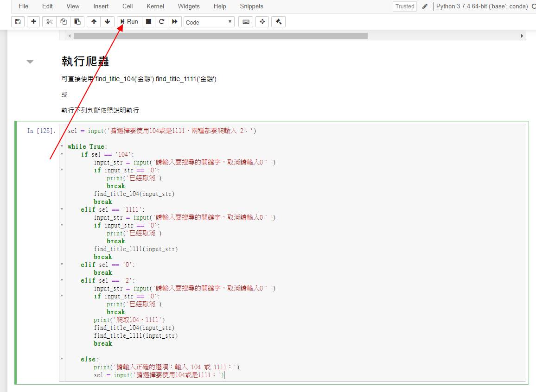Image resolution: width=536 pixels, height=392 pixels.
Task: Copy the selected cell from the toolbar
Action: tap(64, 22)
